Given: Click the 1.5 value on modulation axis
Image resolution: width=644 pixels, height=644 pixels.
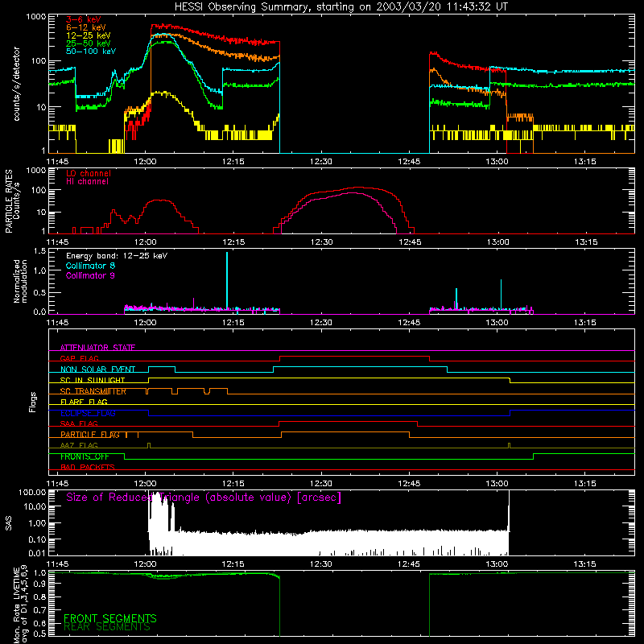Looking at the screenshot, I should [39, 251].
